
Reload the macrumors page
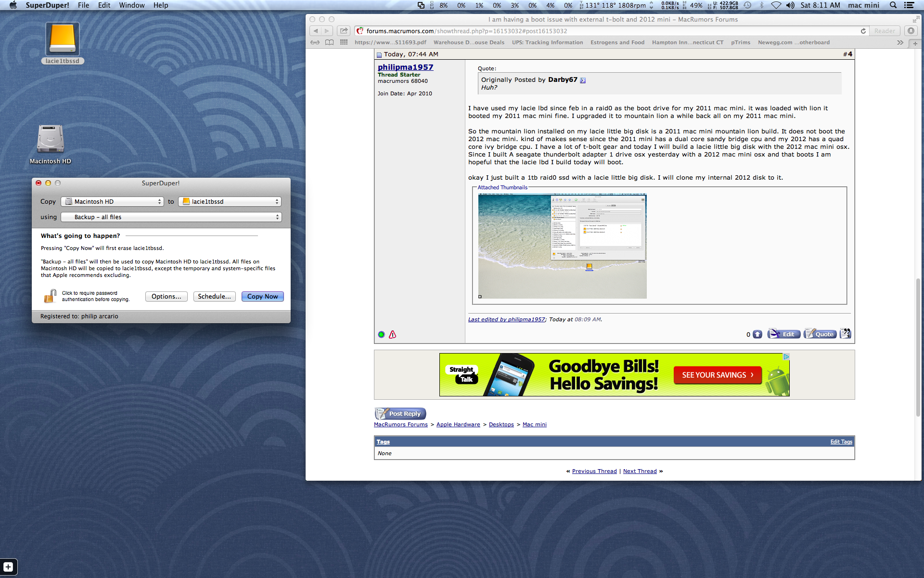(863, 31)
